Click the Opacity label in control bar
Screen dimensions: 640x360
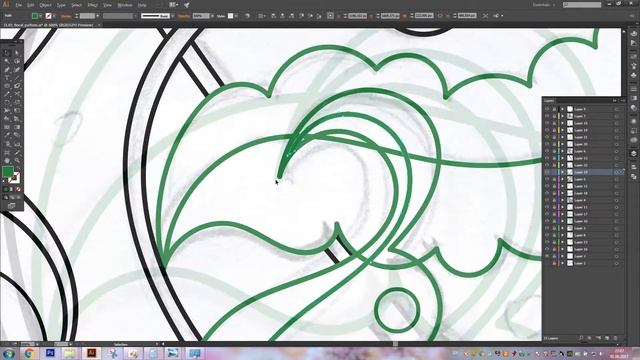184,16
